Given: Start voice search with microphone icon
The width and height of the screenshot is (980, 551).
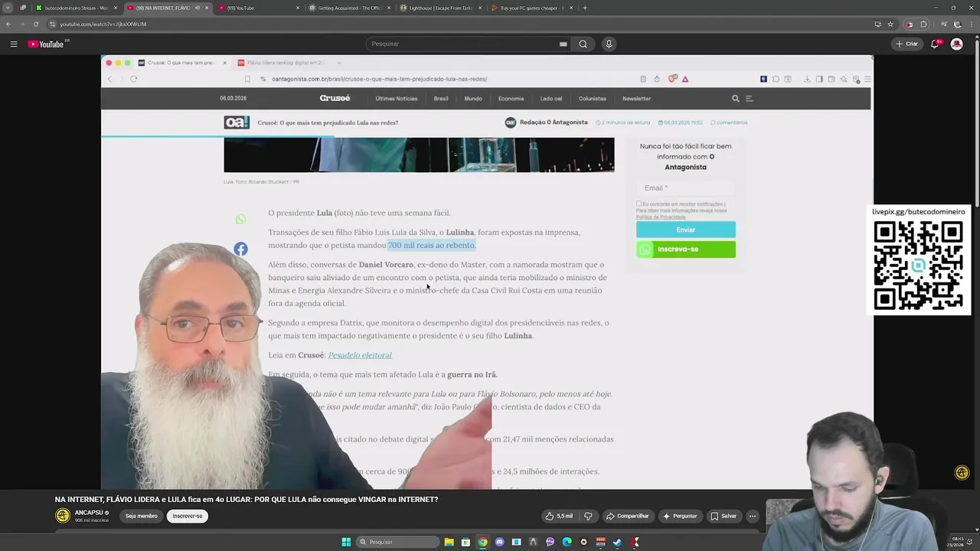Looking at the screenshot, I should pyautogui.click(x=609, y=44).
